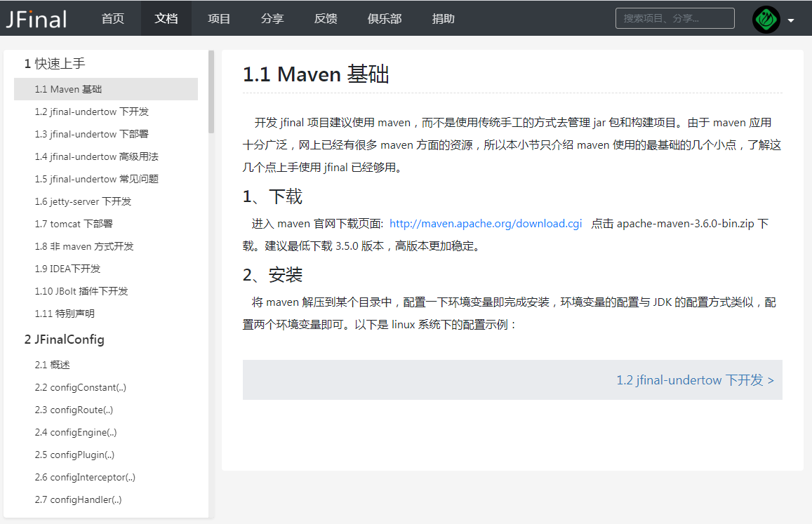Open the user avatar menu icon
Viewport: 812px width, 524px height.
[x=766, y=19]
